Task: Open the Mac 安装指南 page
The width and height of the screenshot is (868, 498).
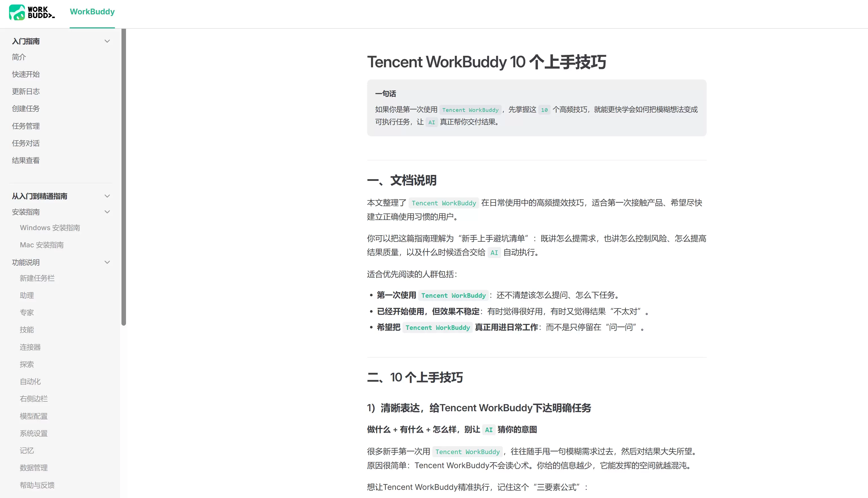Action: (x=42, y=245)
